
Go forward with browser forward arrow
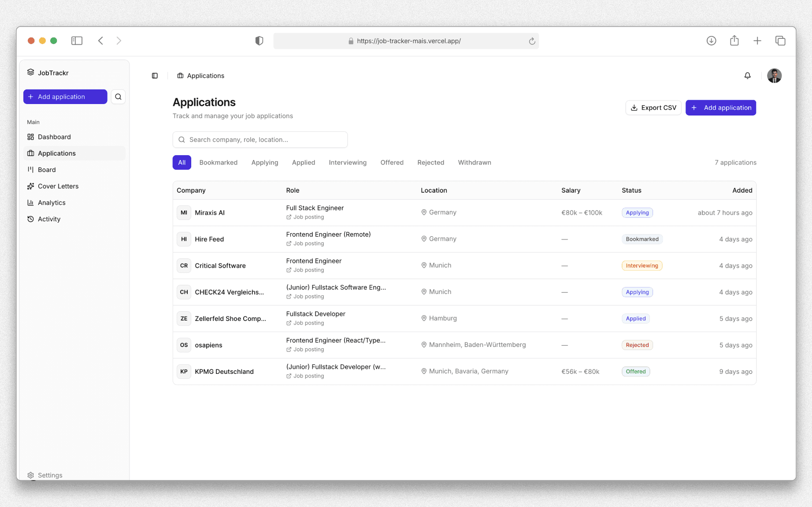tap(119, 41)
